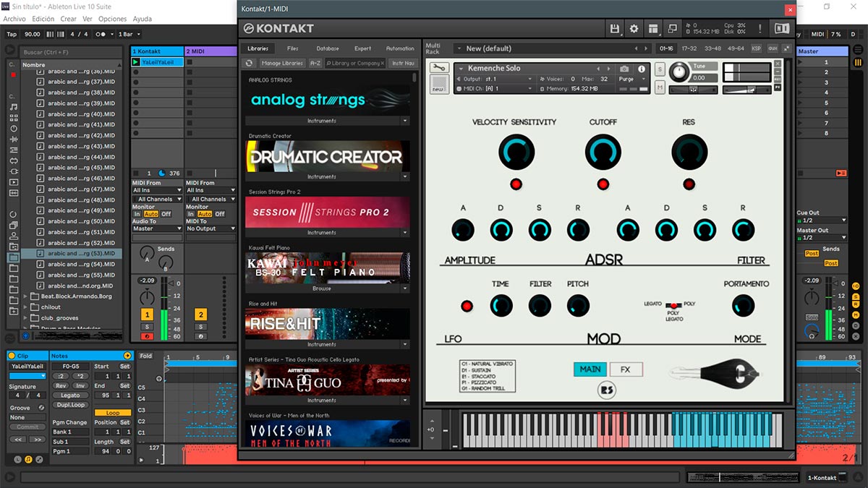Launch the YaLeilYaLeil clip play button
The width and height of the screenshot is (868, 488).
136,62
